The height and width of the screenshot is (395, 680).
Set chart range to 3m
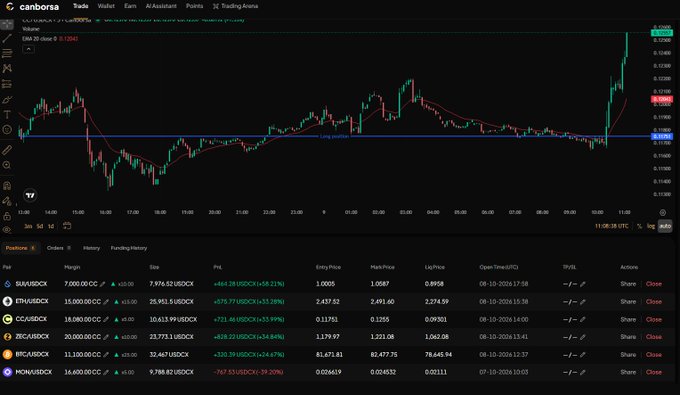[28, 226]
